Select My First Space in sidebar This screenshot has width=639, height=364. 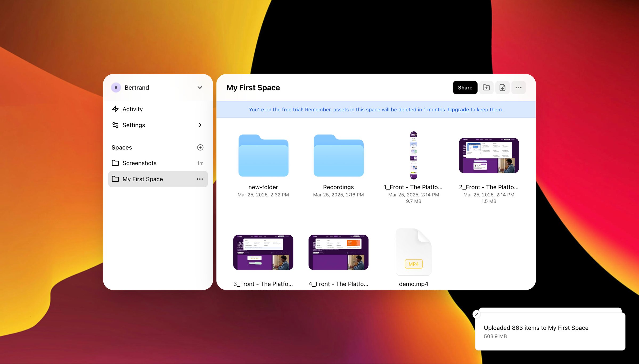coord(158,179)
